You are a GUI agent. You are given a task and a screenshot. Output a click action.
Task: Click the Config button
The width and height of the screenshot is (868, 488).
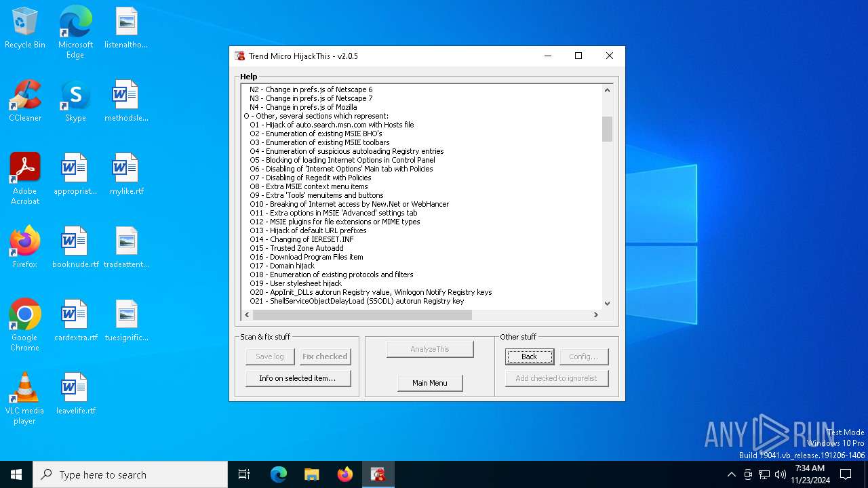(x=583, y=357)
